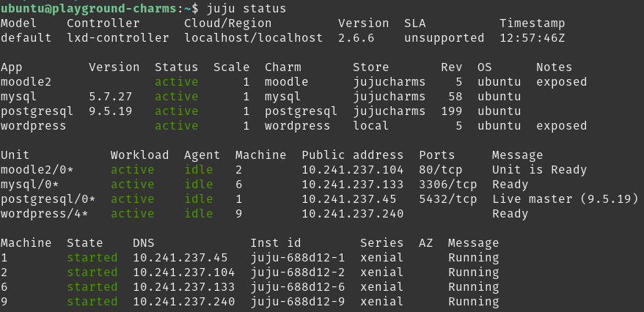The height and width of the screenshot is (312, 644).
Task: Click DNS '10.241.237.45' in Machine table
Action: tap(180, 258)
